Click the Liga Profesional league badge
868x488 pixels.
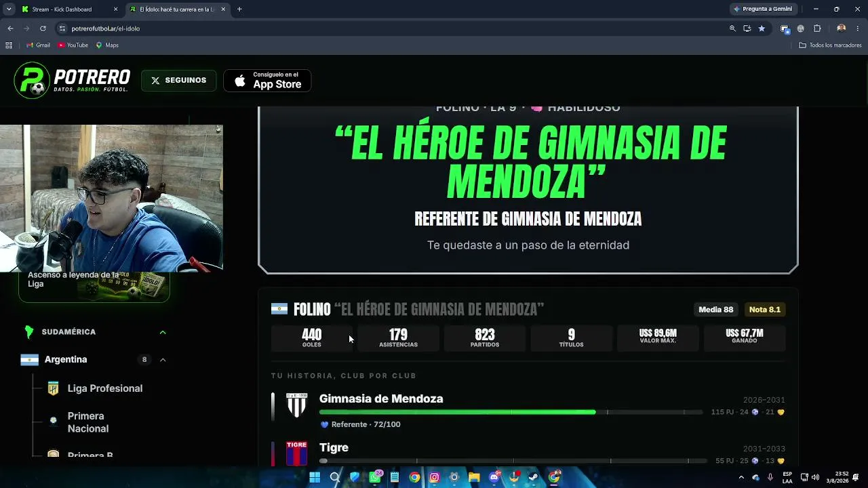pyautogui.click(x=53, y=388)
